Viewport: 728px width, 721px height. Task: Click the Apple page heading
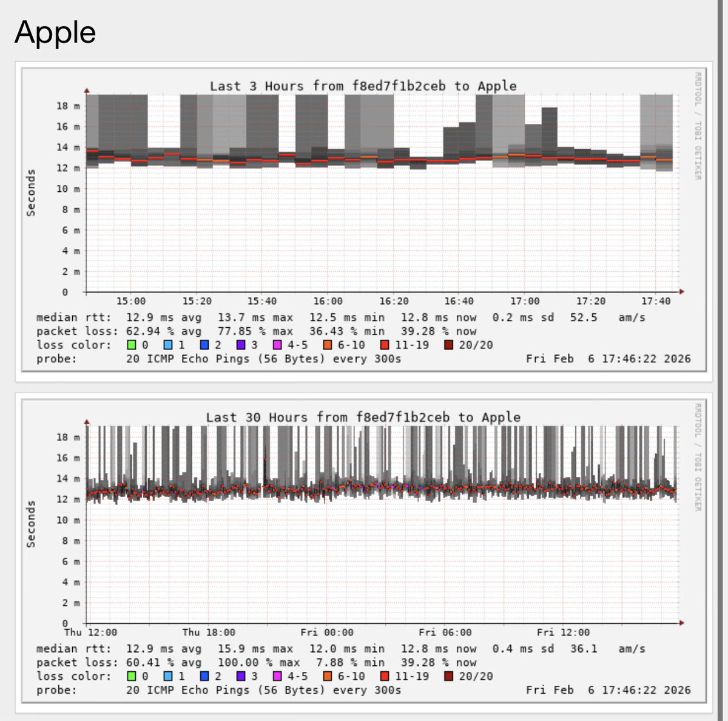[55, 32]
